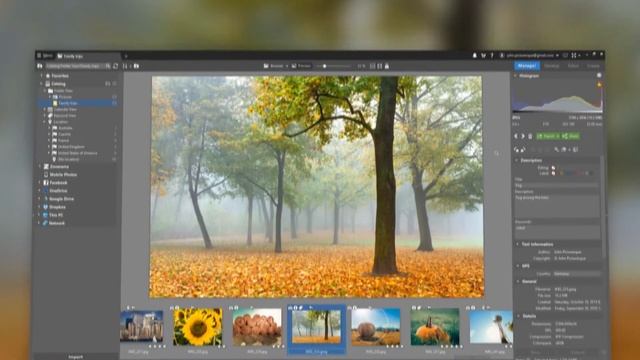Open notifications via the bell icon
Screen dimensions: 640x360
click(x=475, y=55)
